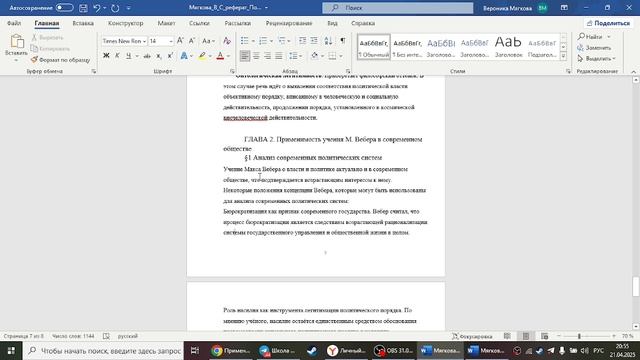Viewport: 640px width, 360px height.
Task: Click Format Painter (Формат по образцу)
Action: point(60,60)
